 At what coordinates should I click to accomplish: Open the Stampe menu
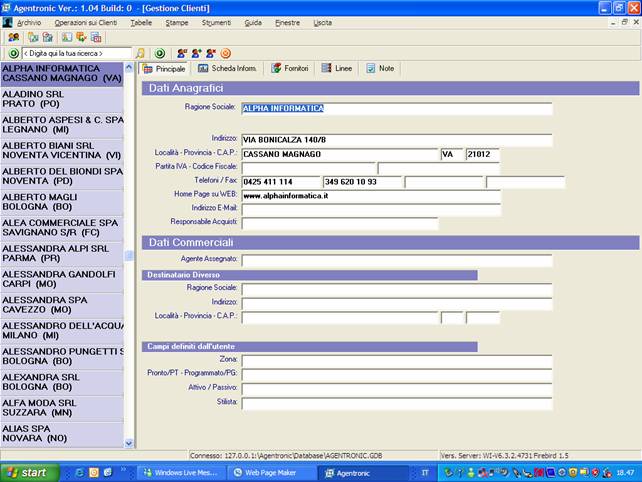tap(176, 21)
